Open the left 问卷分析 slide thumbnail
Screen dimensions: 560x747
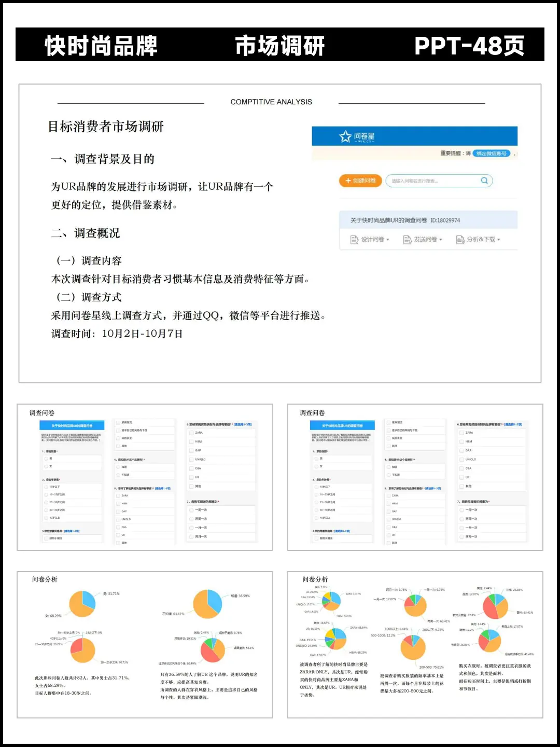pyautogui.click(x=145, y=645)
